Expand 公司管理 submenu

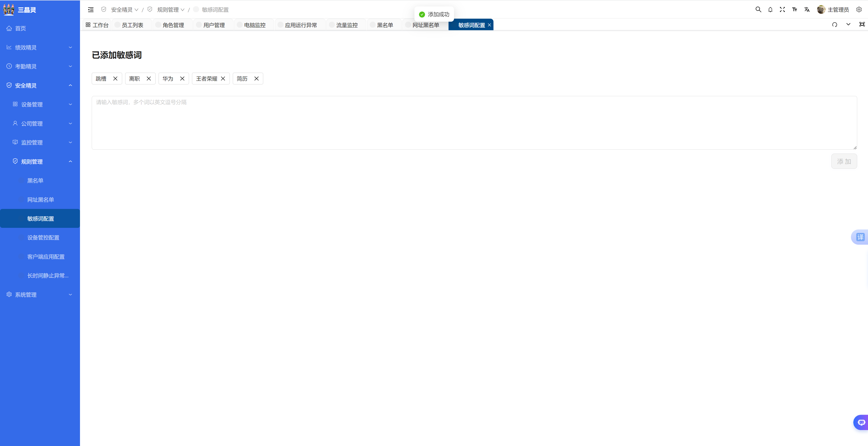pos(40,124)
